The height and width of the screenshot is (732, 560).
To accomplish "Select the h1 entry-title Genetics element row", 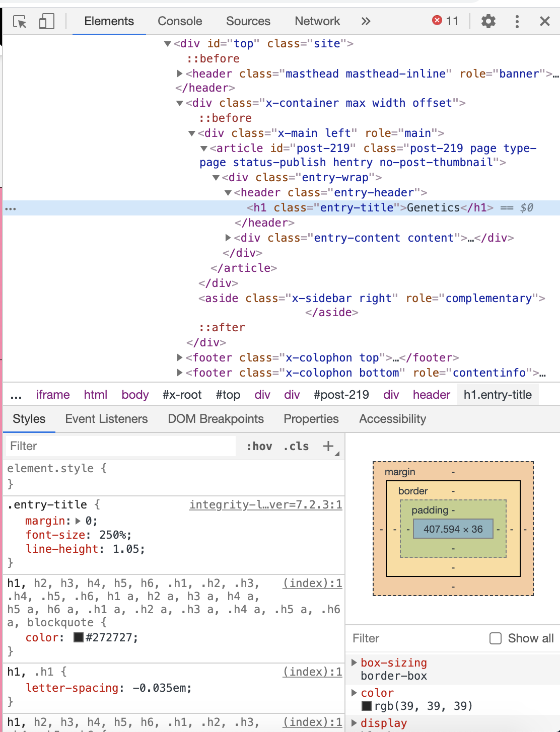I will click(282, 208).
